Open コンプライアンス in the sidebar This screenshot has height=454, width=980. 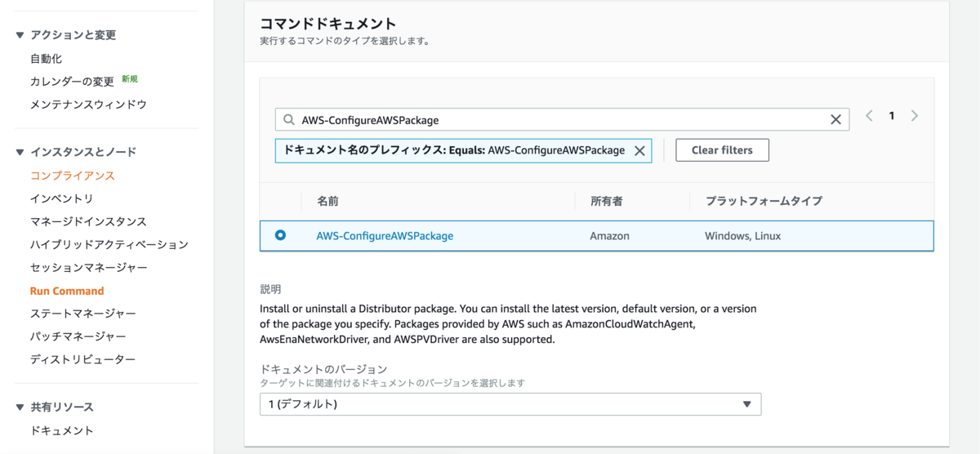tap(72, 176)
